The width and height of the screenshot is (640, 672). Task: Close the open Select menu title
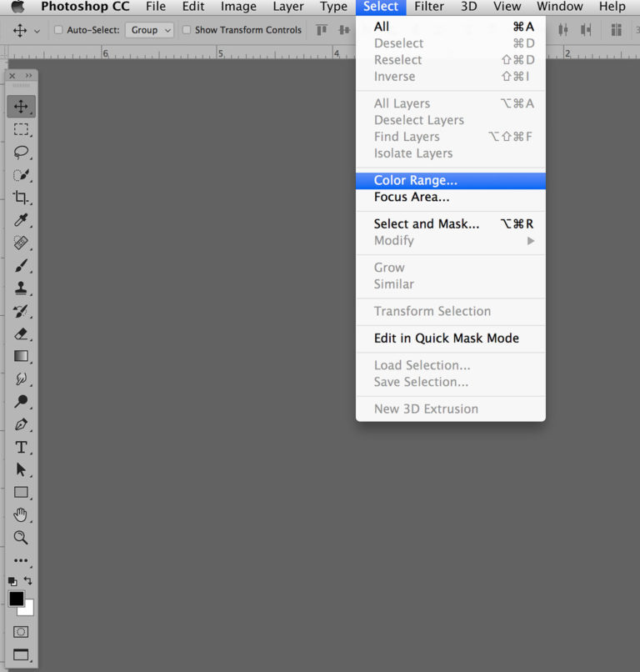[x=381, y=7]
